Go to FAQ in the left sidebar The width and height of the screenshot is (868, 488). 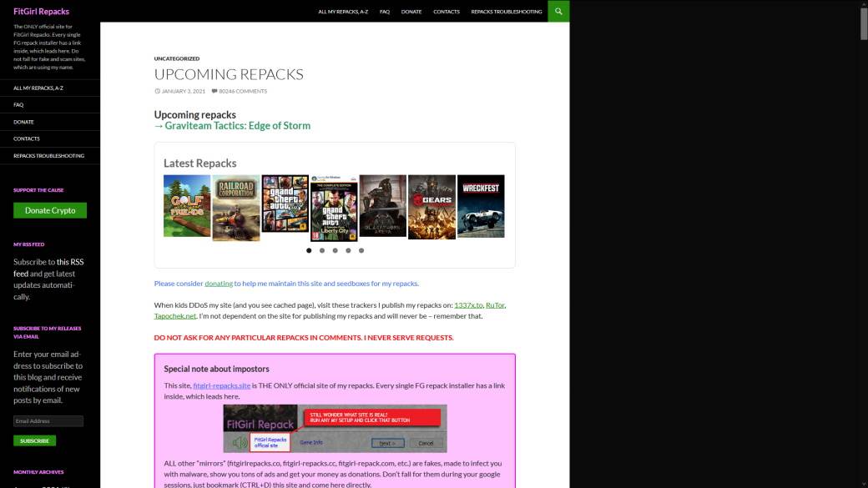(18, 105)
